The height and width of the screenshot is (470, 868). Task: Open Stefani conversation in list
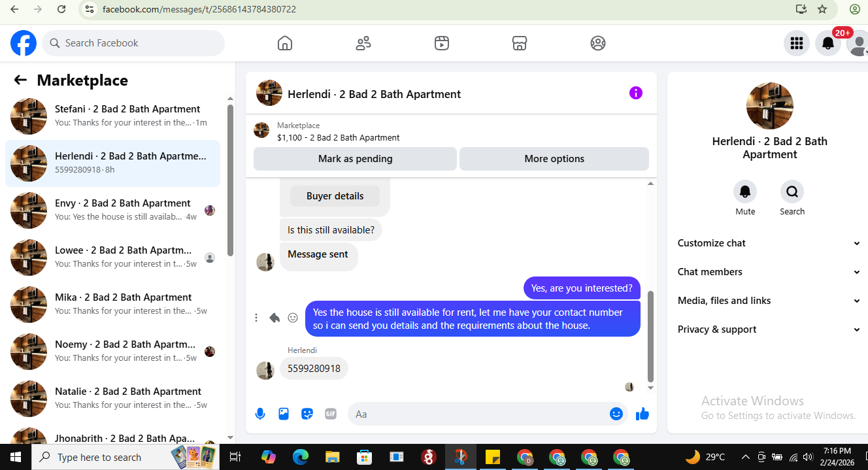[112, 116]
